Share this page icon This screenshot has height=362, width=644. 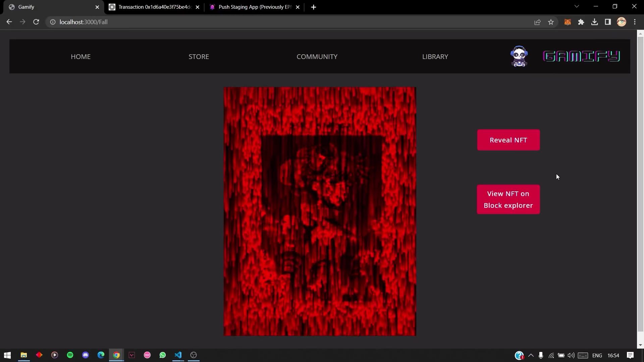tap(537, 22)
